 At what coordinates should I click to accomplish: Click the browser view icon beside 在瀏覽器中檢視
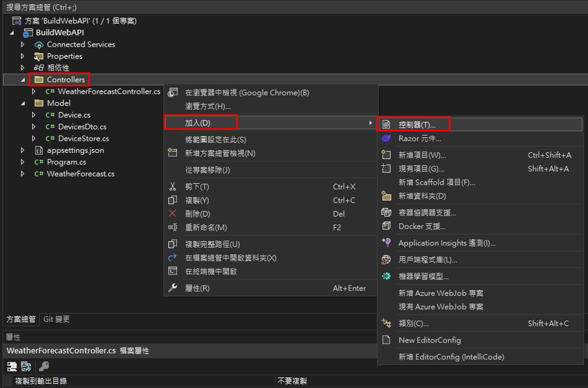pyautogui.click(x=173, y=93)
